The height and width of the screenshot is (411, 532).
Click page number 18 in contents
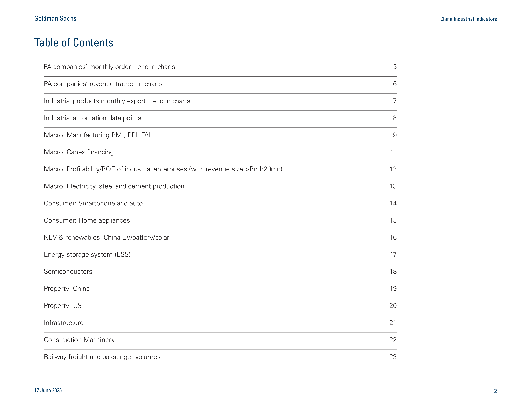pos(393,271)
